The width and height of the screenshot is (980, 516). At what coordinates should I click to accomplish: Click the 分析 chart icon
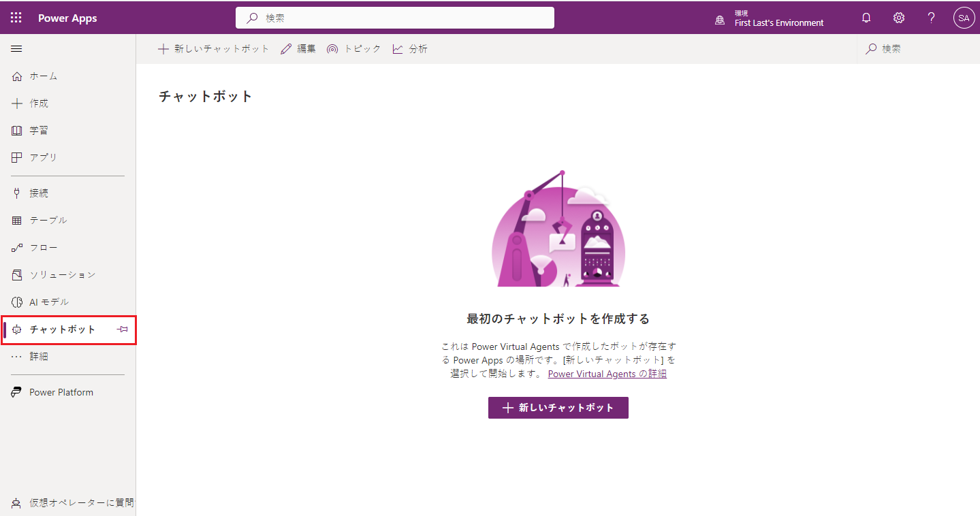pos(398,49)
